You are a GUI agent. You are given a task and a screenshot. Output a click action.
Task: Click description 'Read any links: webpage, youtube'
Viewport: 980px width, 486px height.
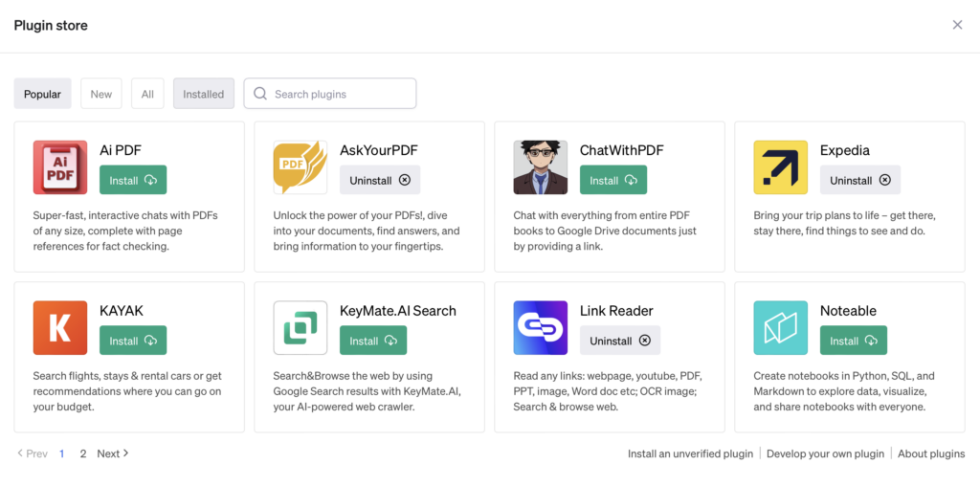point(608,391)
